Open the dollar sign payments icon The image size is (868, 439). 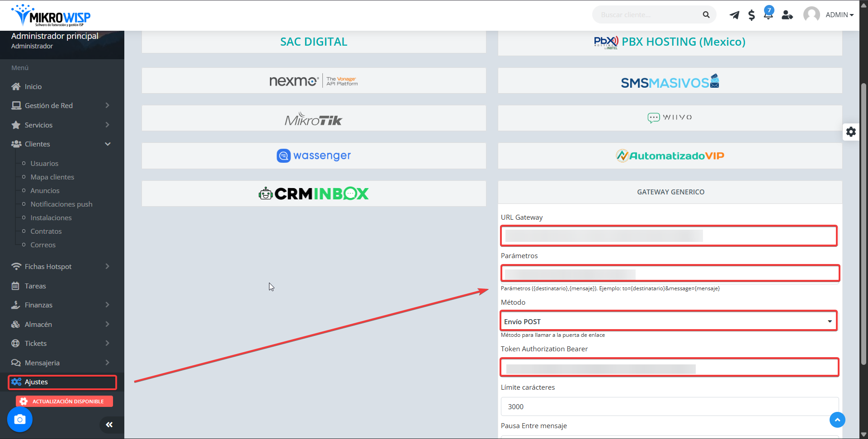[751, 15]
